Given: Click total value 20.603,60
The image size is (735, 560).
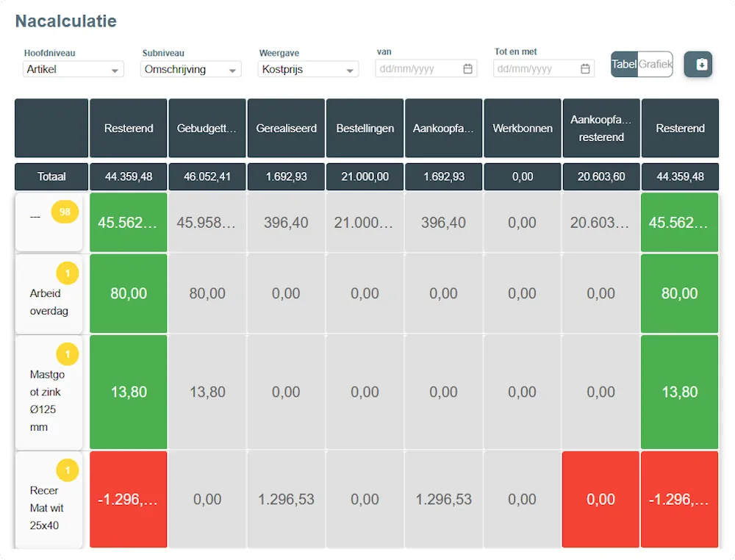Looking at the screenshot, I should [x=601, y=176].
